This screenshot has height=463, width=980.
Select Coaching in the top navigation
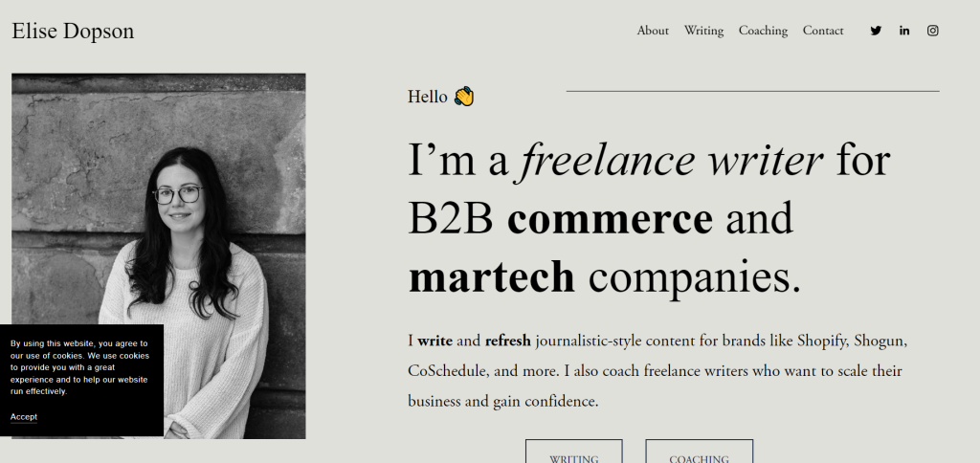click(763, 31)
